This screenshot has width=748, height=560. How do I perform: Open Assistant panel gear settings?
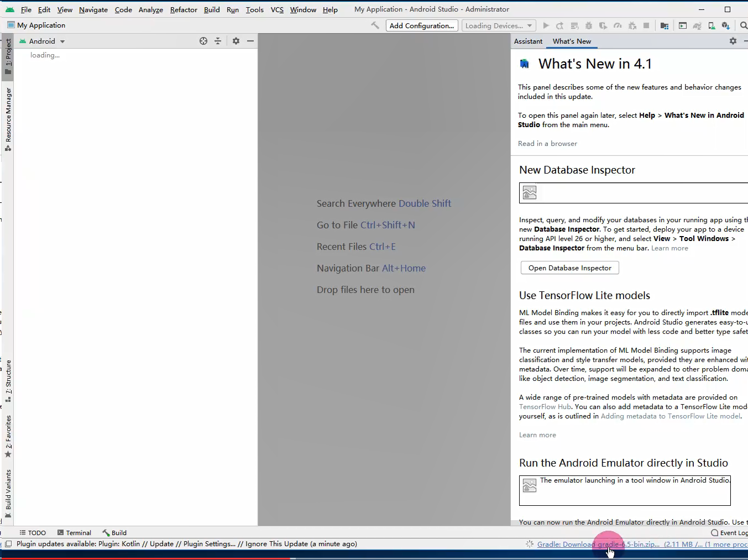click(733, 41)
